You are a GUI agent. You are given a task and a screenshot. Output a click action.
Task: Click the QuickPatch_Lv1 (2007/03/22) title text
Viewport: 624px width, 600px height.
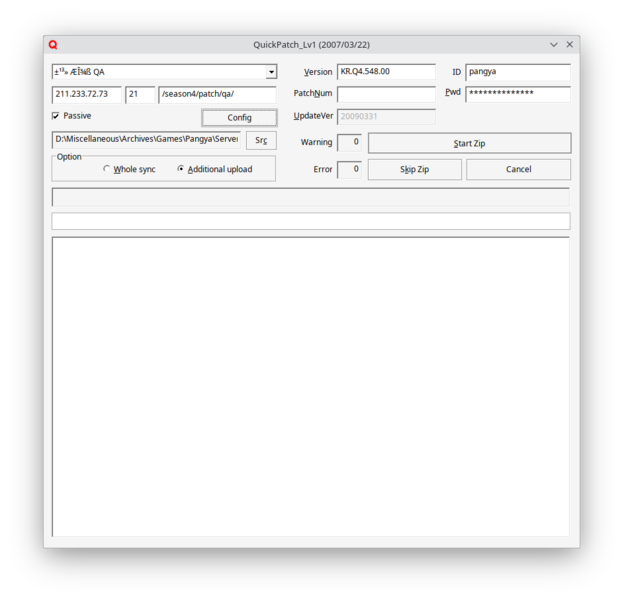[x=312, y=45]
